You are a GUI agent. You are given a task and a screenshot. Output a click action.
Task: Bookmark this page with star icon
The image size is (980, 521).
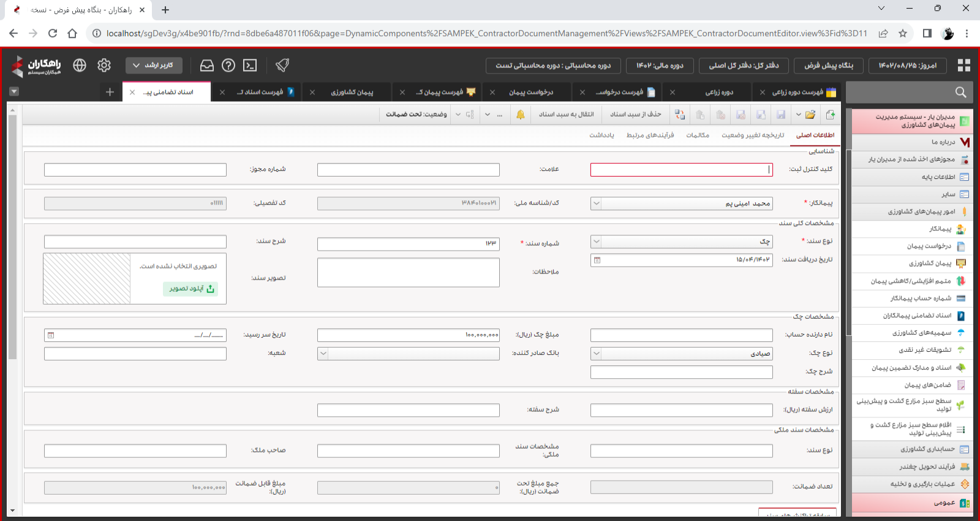903,34
